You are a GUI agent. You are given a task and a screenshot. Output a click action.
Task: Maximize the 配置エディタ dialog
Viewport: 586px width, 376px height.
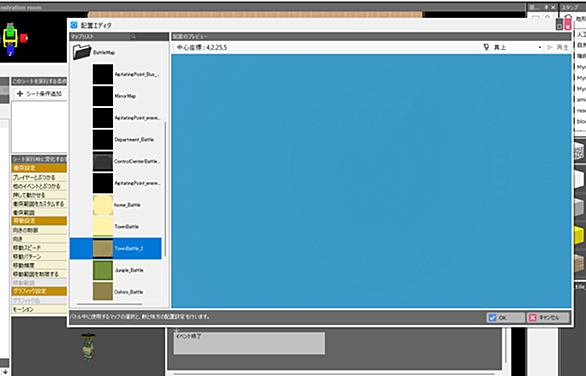tap(559, 25)
